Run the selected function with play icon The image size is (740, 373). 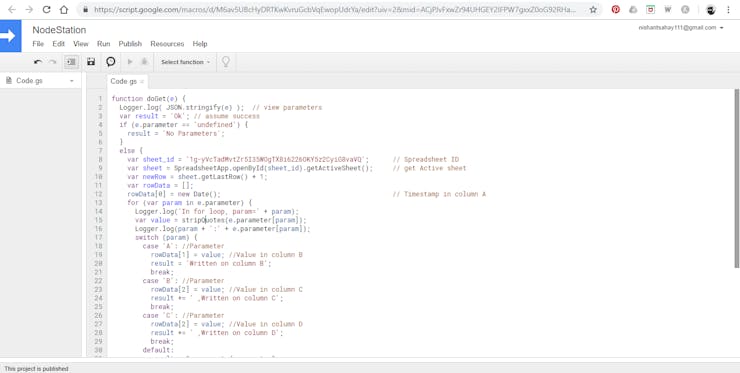(x=130, y=62)
